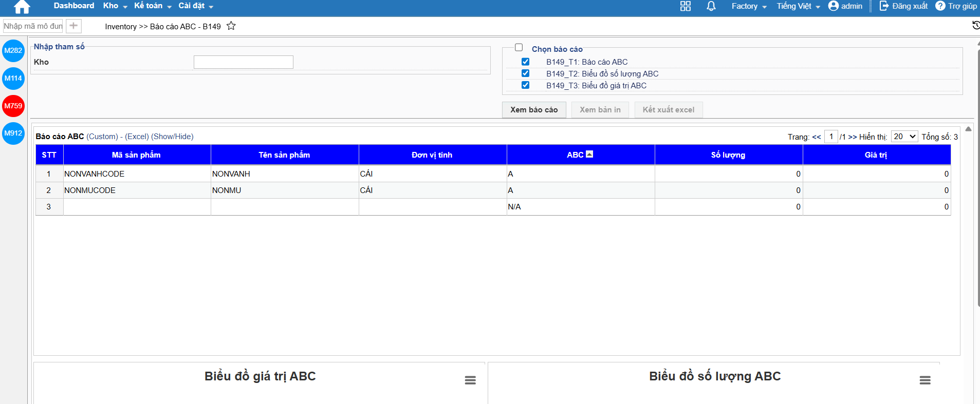Click the Đăng xuất logout icon
This screenshot has height=404, width=980.
point(884,6)
